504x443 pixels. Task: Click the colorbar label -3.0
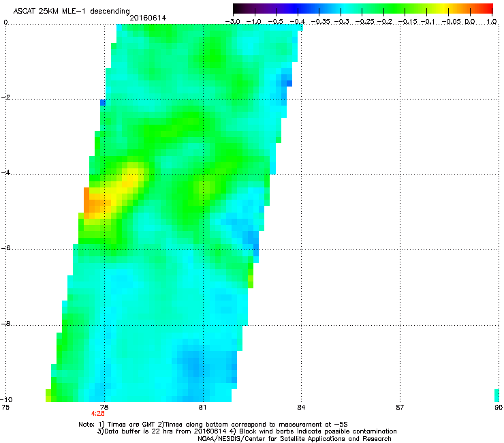(x=232, y=22)
